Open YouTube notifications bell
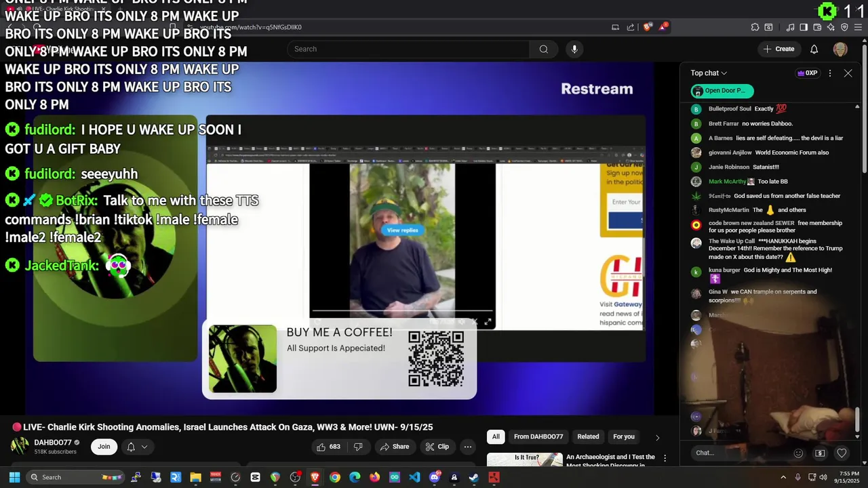 click(x=814, y=49)
